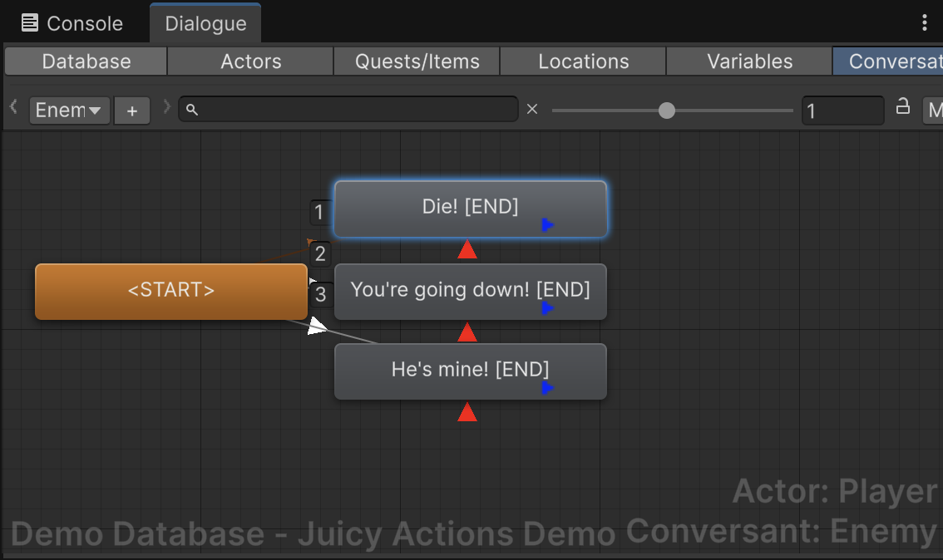
Task: Switch to the Console tab
Action: click(72, 23)
